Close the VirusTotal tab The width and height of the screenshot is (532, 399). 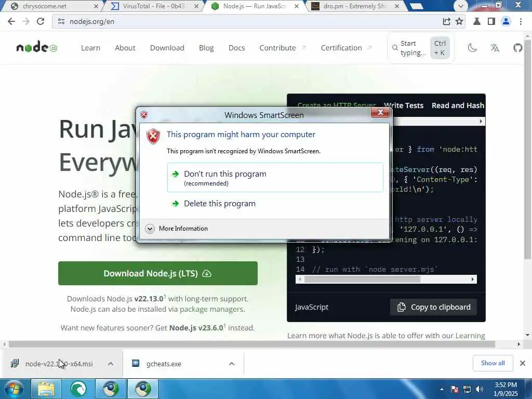[x=196, y=6]
